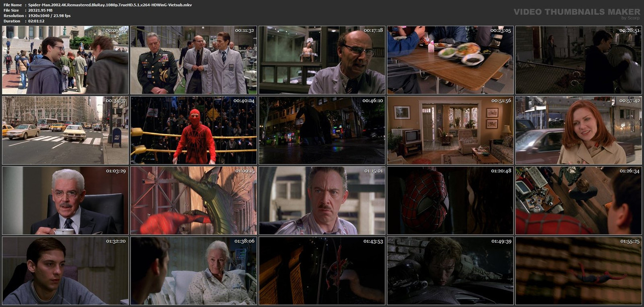
Task: Select the thumbnail stamped 00:28:51
Action: tap(579, 60)
